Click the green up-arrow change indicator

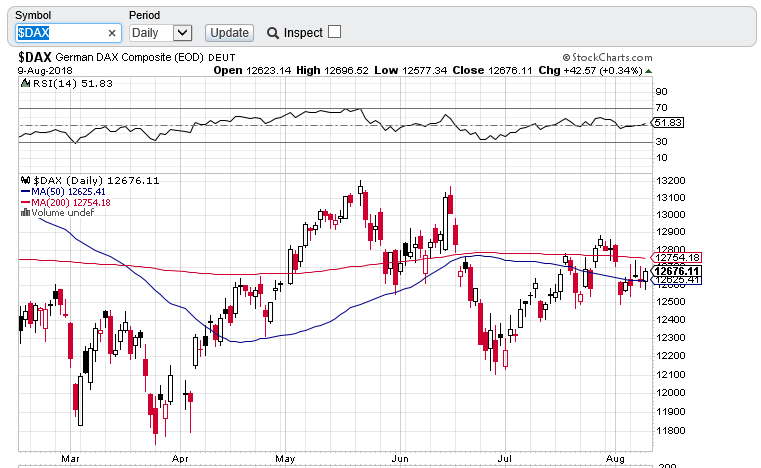point(648,71)
